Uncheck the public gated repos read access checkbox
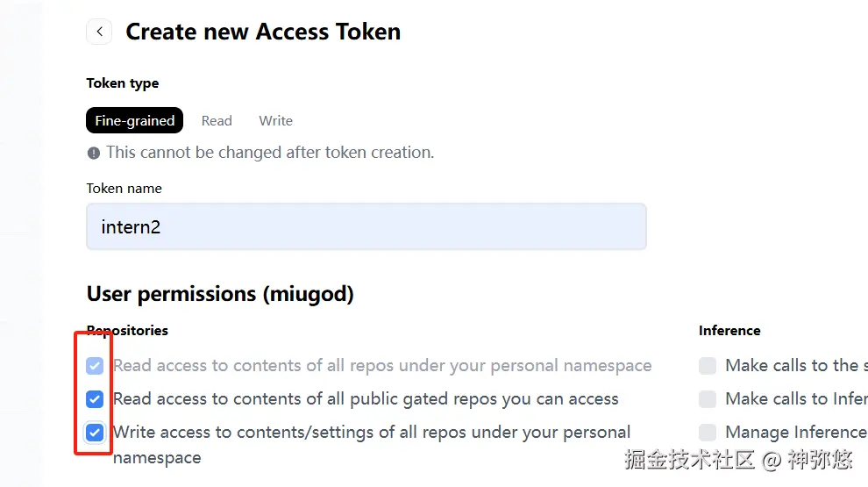868x487 pixels. click(x=95, y=399)
